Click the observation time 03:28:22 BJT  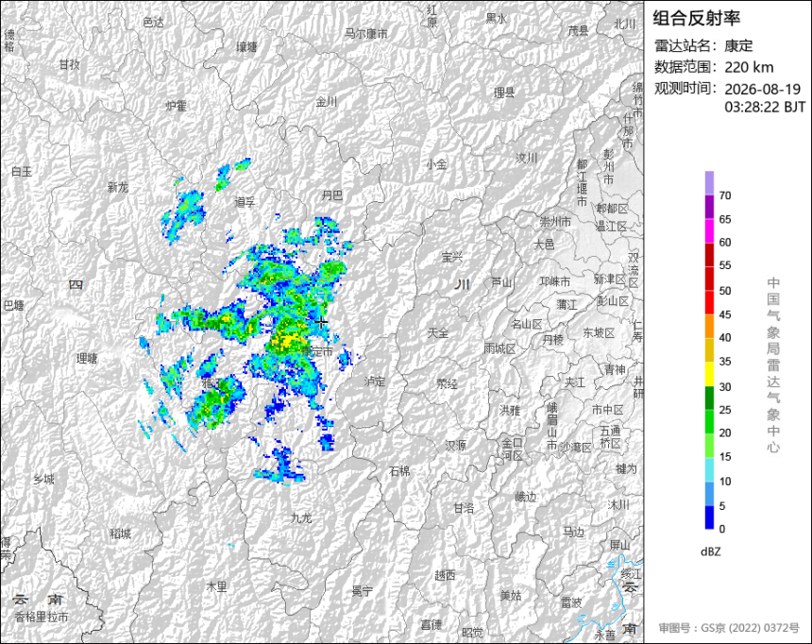(765, 108)
